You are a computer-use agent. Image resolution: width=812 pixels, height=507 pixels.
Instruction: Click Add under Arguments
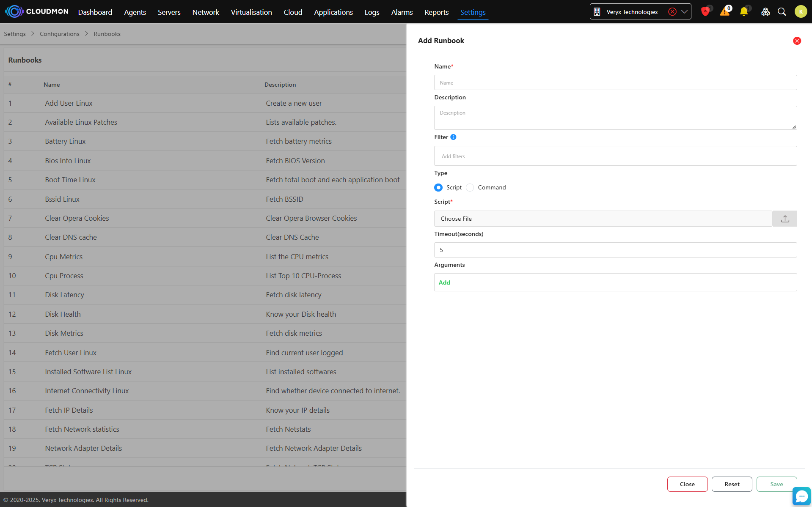pos(444,282)
